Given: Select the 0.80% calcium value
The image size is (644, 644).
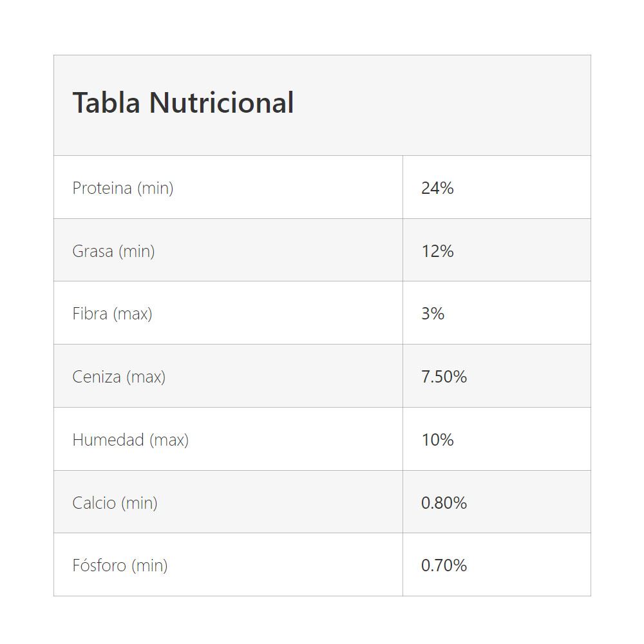Looking at the screenshot, I should click(x=444, y=503).
